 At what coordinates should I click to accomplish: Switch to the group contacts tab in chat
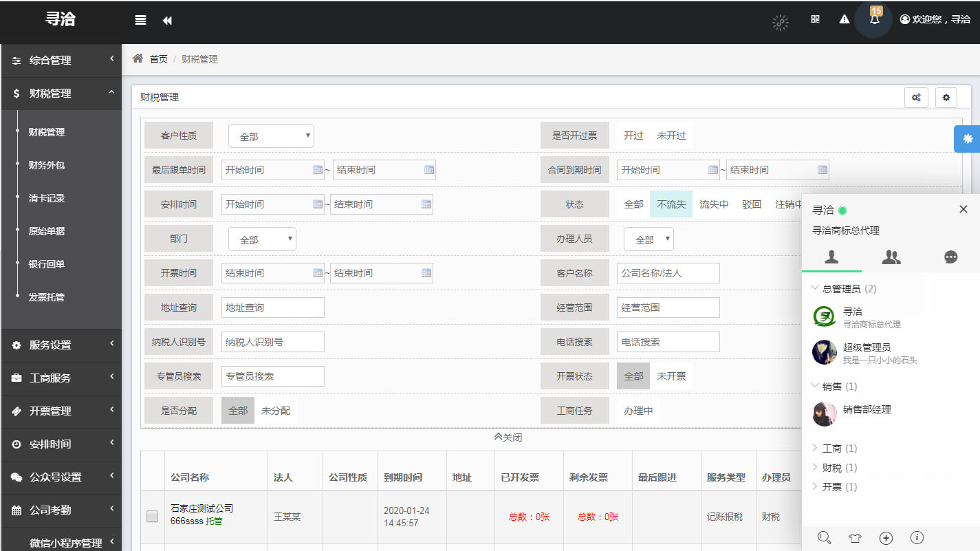[x=891, y=257]
